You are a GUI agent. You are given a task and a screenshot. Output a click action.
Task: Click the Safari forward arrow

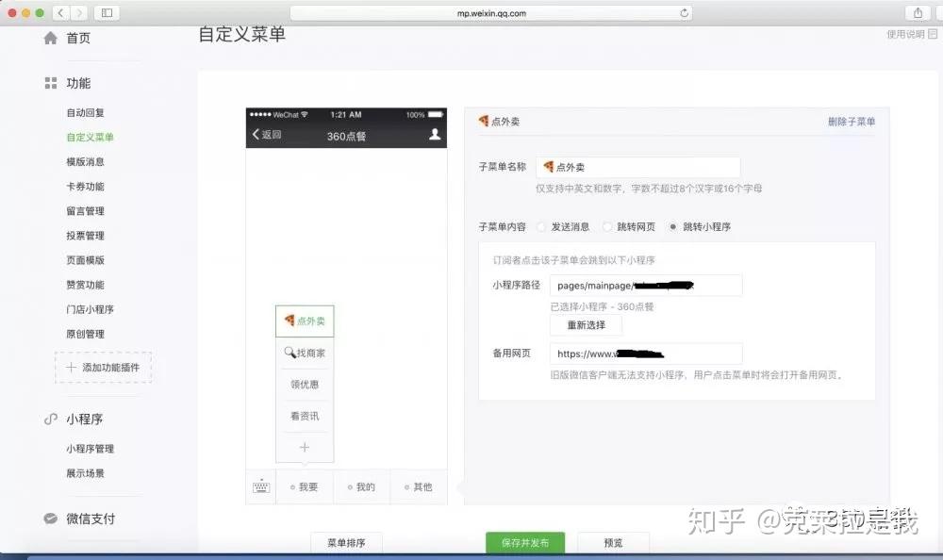coord(79,12)
